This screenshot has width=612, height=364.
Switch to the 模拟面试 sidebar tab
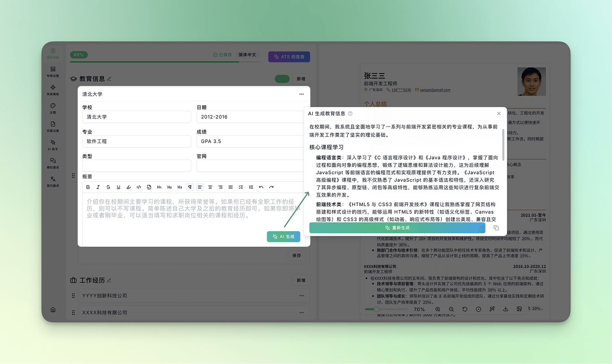tap(53, 163)
